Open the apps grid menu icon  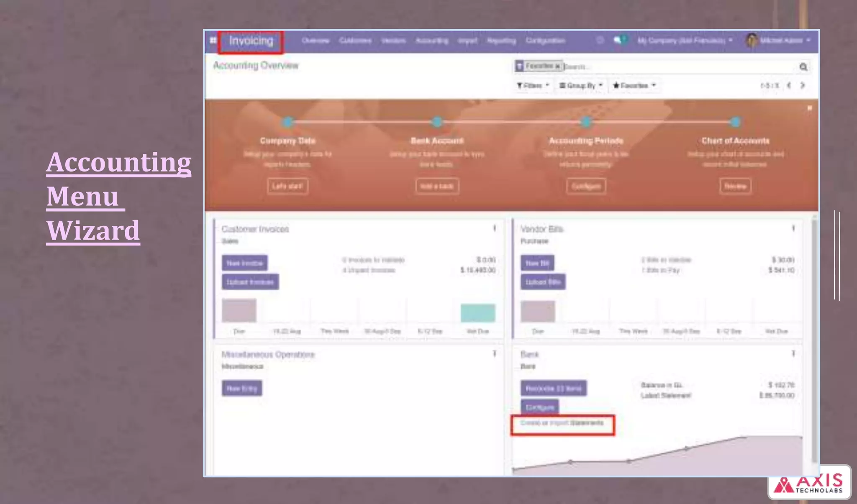point(213,41)
